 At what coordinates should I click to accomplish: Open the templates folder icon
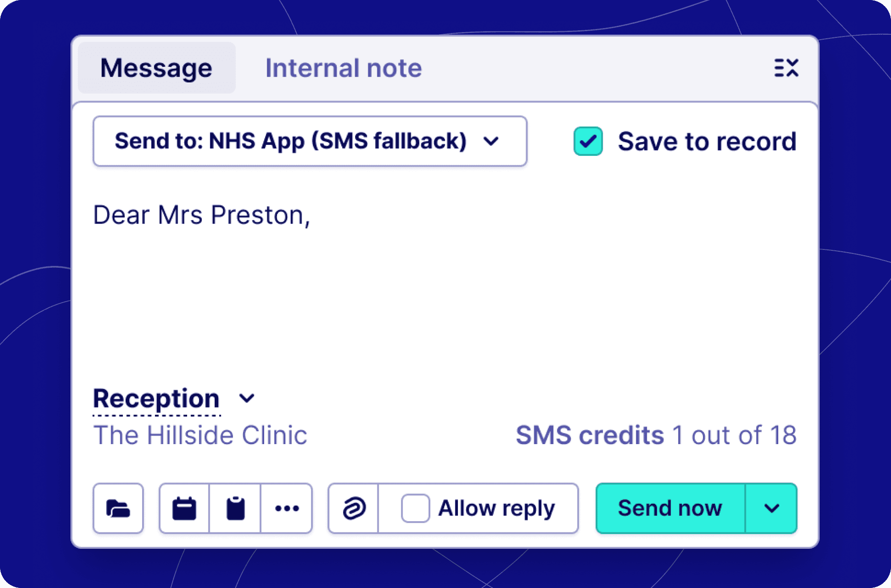[118, 508]
